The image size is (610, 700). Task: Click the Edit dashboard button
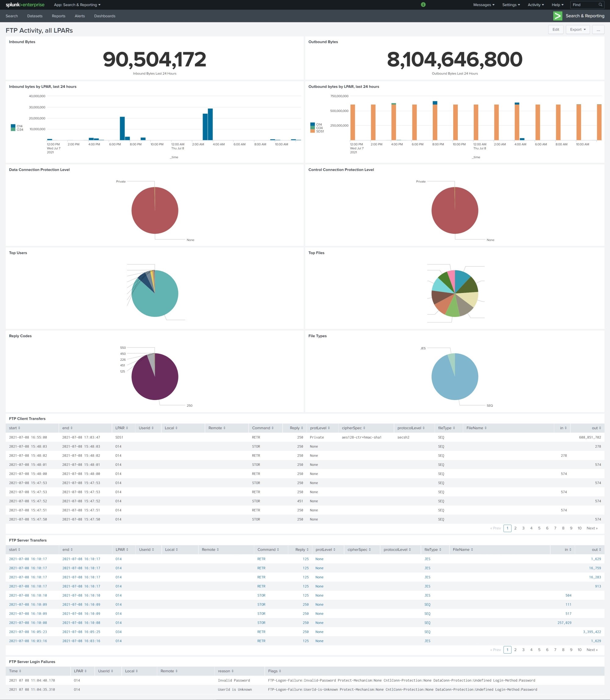point(555,30)
